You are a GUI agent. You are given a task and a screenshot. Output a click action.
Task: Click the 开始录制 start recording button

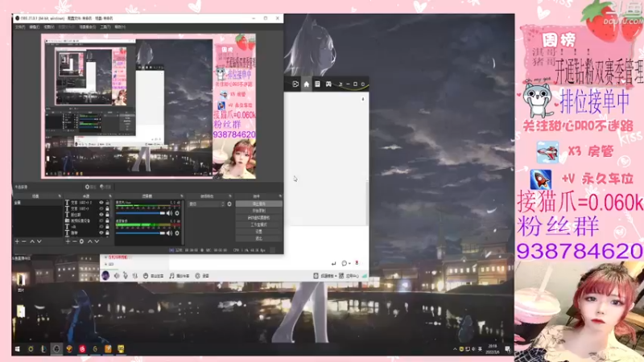[x=258, y=211]
